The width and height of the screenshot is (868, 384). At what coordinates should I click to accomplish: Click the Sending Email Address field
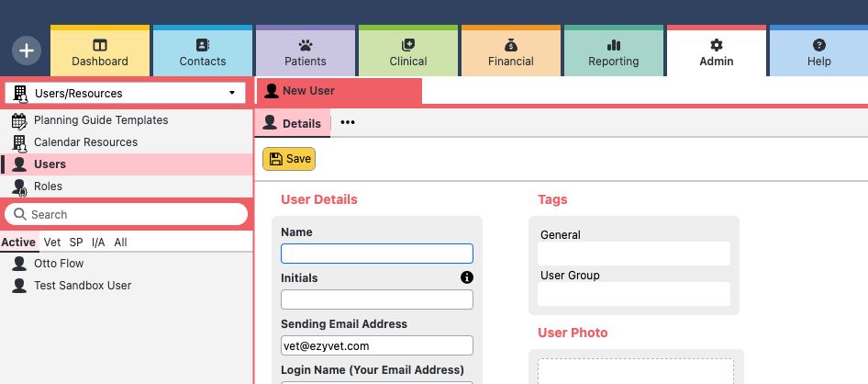[x=377, y=345]
